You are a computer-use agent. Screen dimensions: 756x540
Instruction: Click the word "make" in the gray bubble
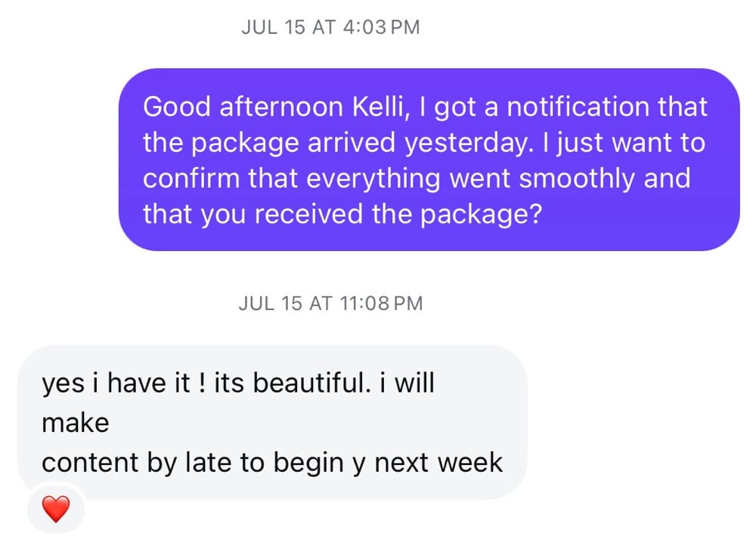pyautogui.click(x=76, y=422)
